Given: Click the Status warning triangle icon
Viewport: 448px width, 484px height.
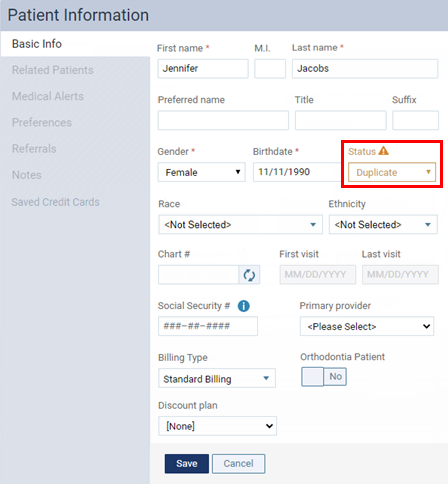Looking at the screenshot, I should coord(383,151).
